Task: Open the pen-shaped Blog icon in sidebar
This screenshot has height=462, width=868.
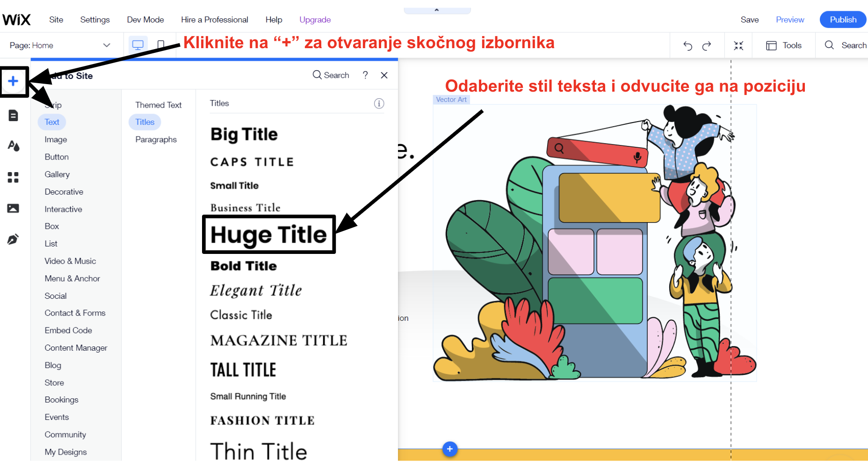Action: click(x=13, y=239)
